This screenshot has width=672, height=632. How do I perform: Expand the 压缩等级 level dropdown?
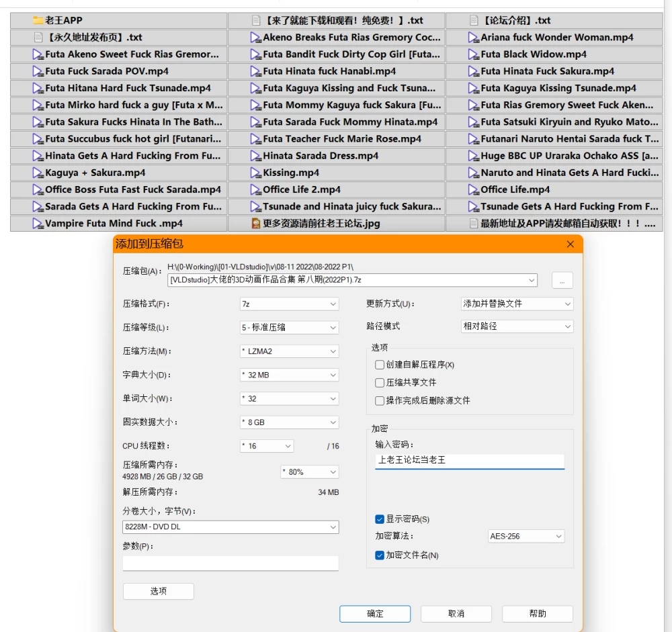(289, 327)
